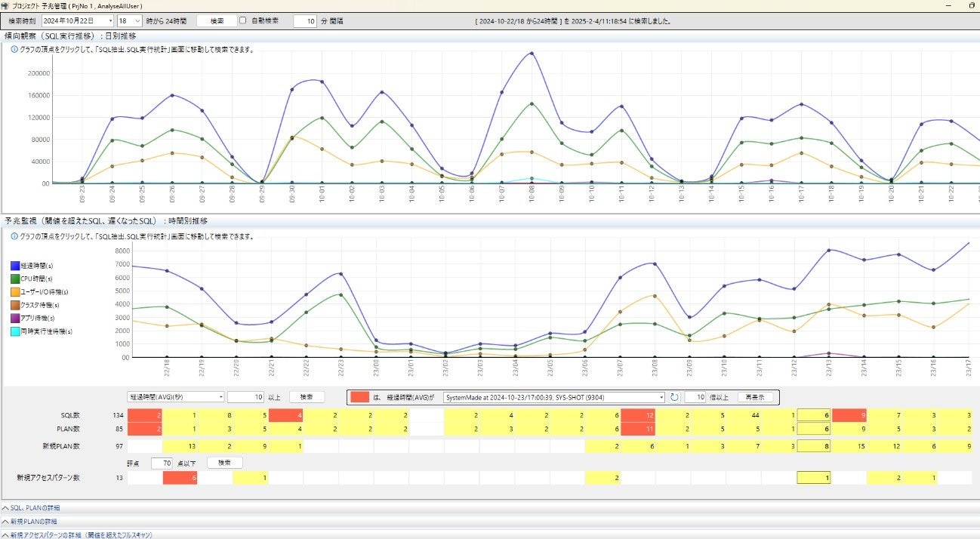This screenshot has height=539, width=980.
Task: Click the info icon in the 予兆監視 panel
Action: (x=14, y=236)
